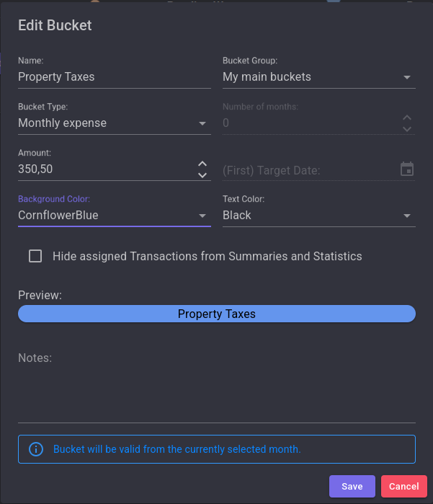Expand the Bucket Group dropdown
This screenshot has height=504, width=433.
pos(406,77)
